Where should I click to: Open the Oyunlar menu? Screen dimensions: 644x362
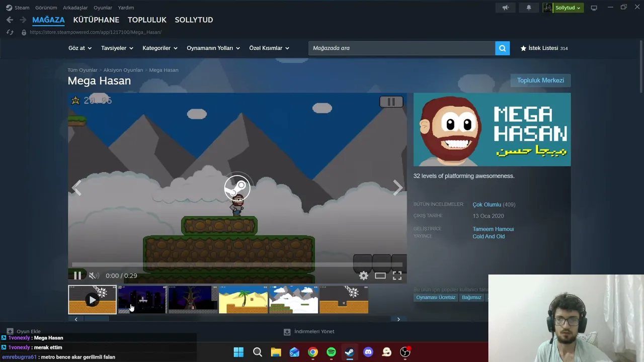(103, 8)
